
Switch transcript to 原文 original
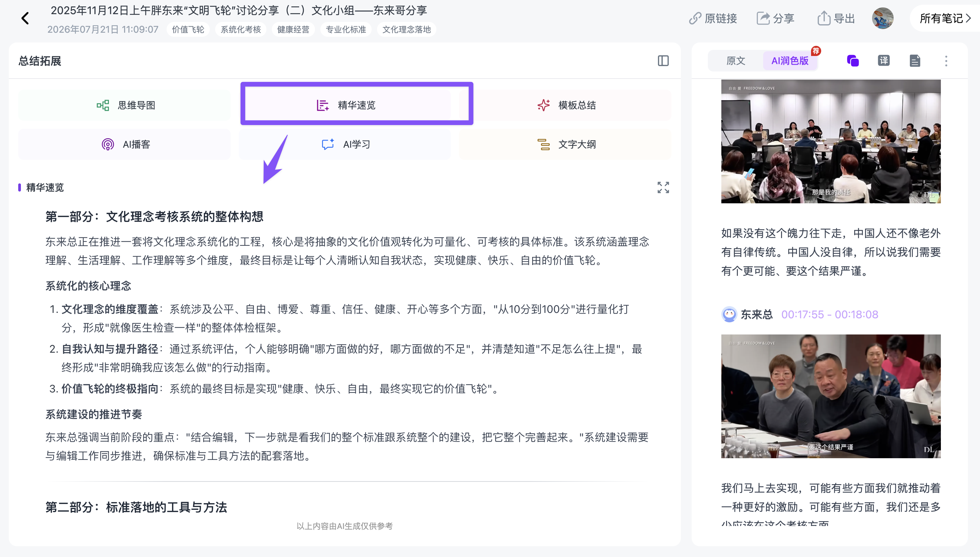[736, 61]
